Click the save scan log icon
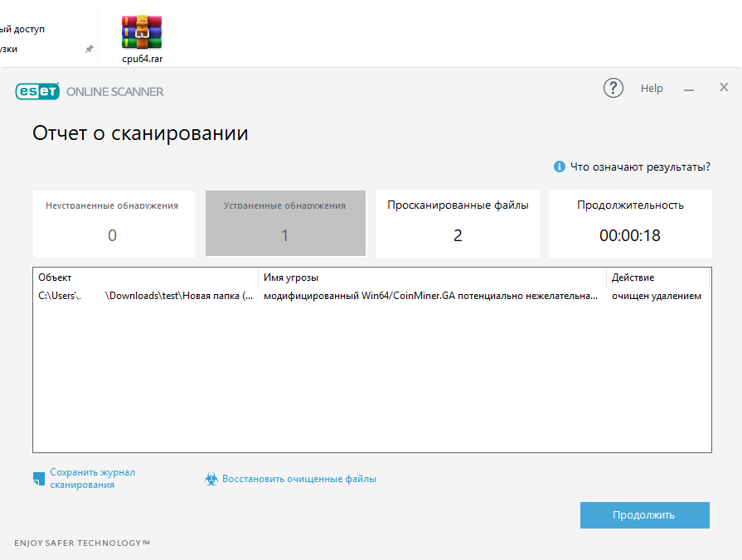 tap(39, 479)
